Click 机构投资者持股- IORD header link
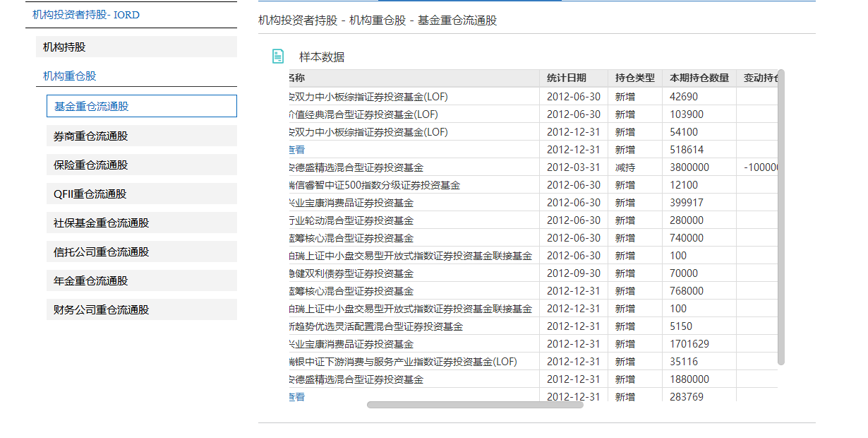Image resolution: width=868 pixels, height=438 pixels. [86, 14]
